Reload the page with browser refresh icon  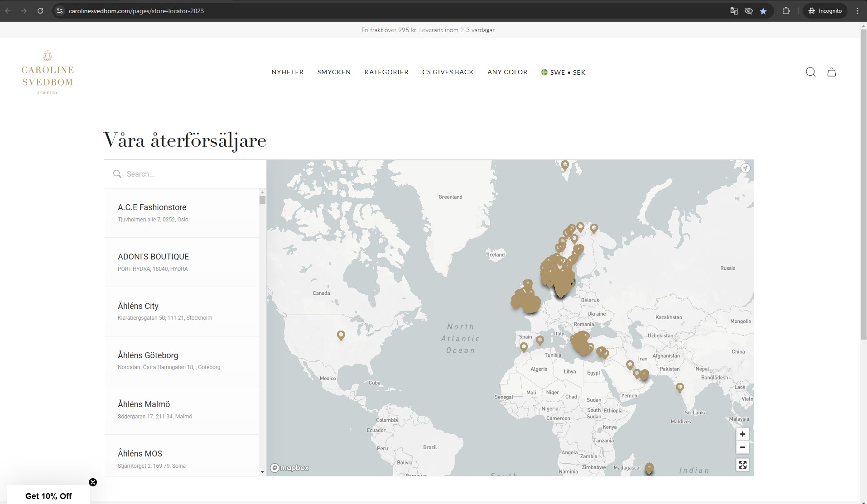(40, 11)
